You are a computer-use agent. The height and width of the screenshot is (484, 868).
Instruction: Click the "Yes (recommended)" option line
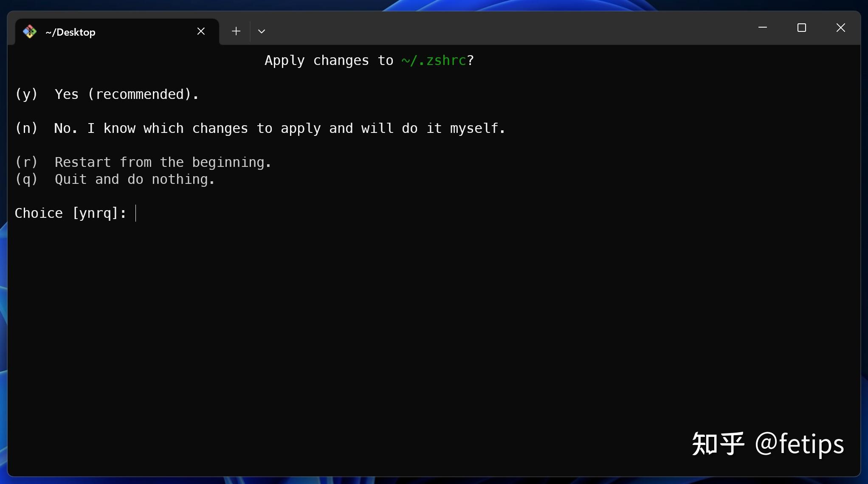127,94
